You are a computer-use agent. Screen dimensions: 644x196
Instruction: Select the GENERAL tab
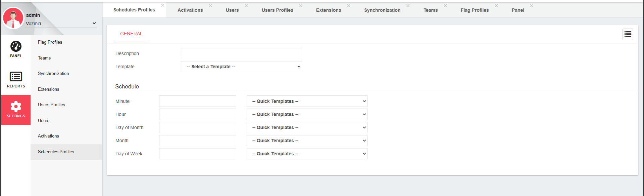[x=131, y=34]
